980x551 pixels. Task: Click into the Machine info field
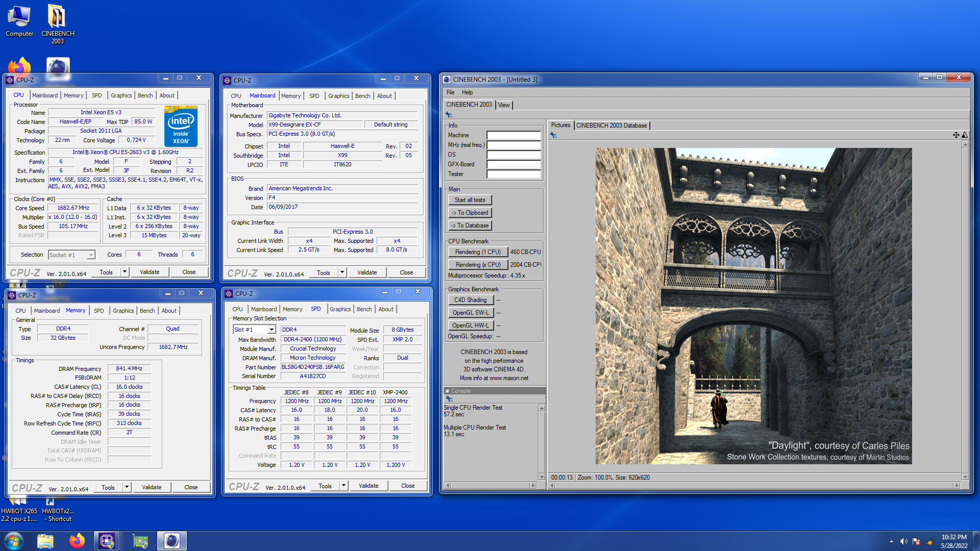point(513,135)
